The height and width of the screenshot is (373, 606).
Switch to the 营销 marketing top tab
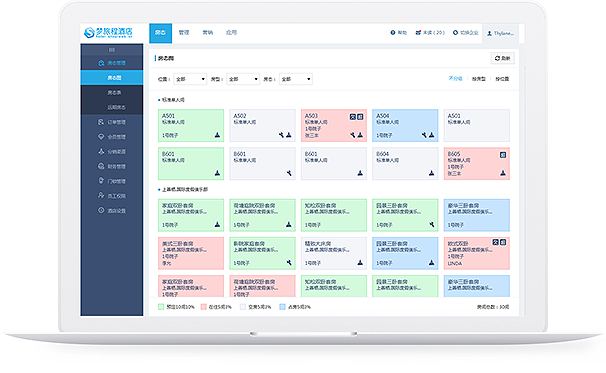coord(208,33)
